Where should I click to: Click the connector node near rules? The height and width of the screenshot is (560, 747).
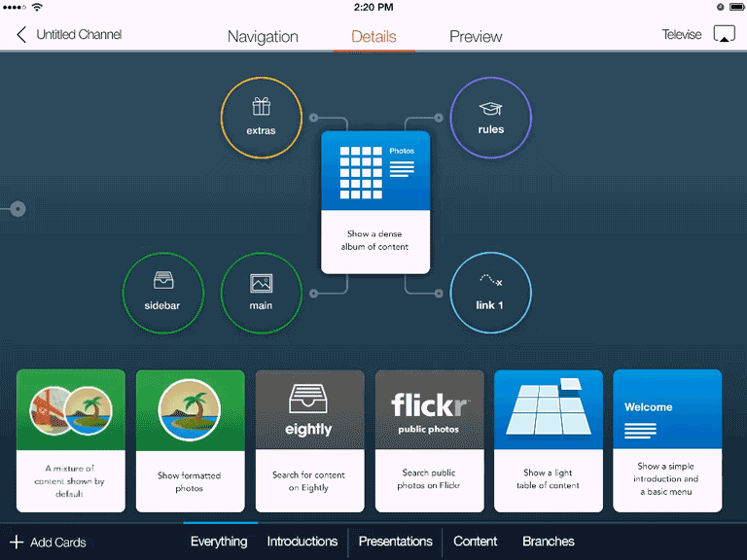(439, 118)
